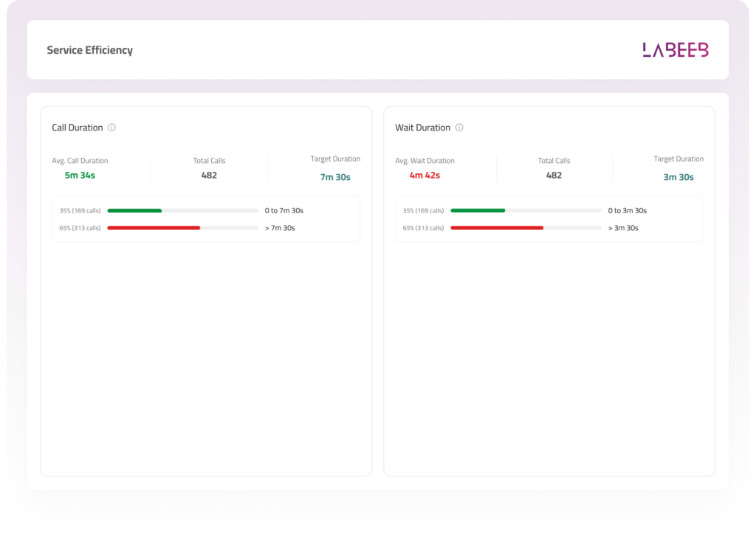
Task: Click 'Target Duration' label in Wait Duration card
Action: point(678,159)
